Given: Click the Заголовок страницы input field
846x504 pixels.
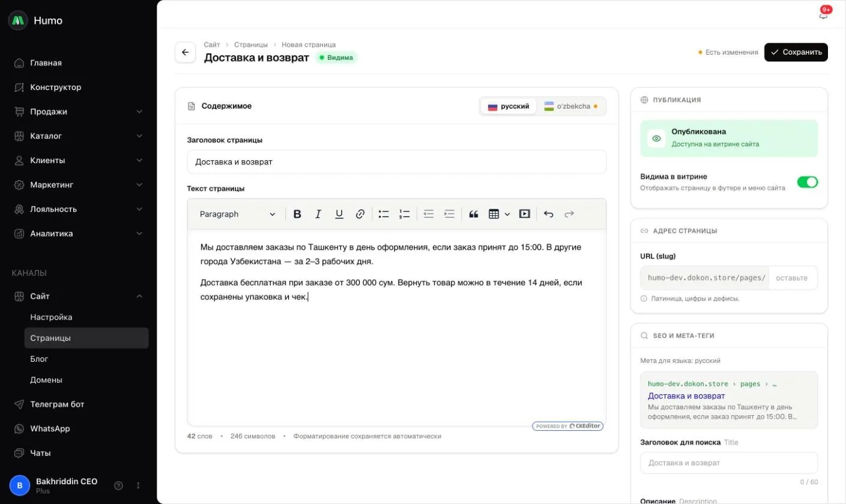Looking at the screenshot, I should (396, 162).
